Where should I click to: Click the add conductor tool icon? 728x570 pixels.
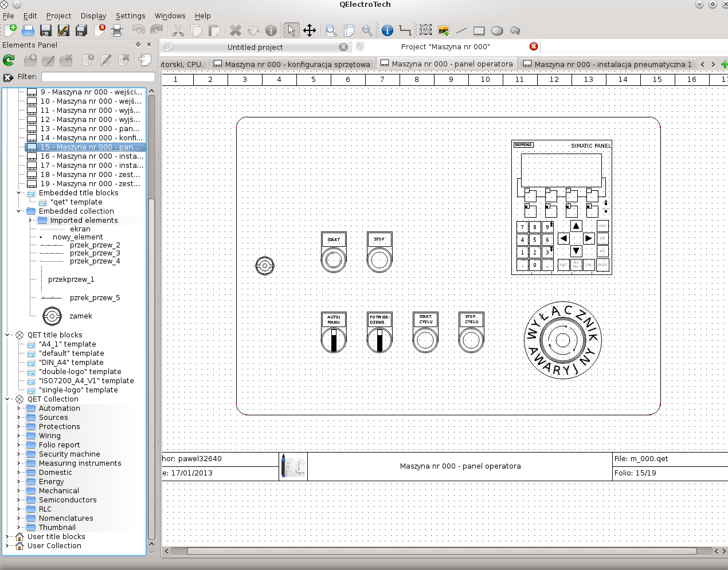pyautogui.click(x=405, y=30)
